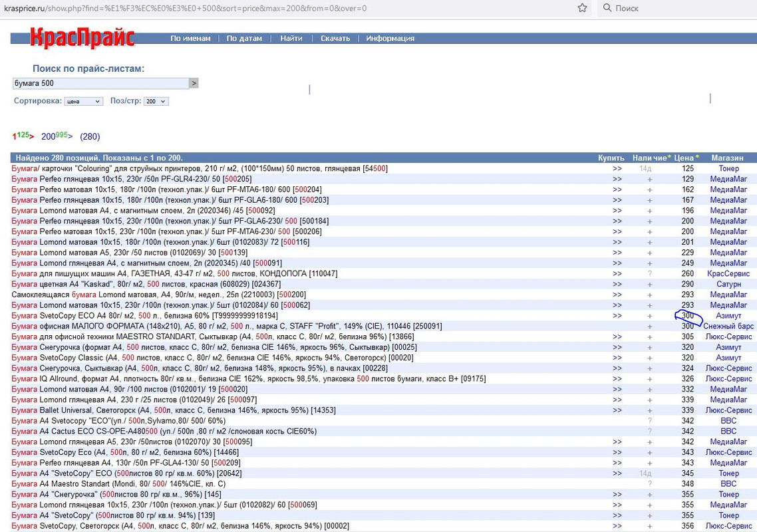Click price 326 for IQ Allround row

(687, 379)
